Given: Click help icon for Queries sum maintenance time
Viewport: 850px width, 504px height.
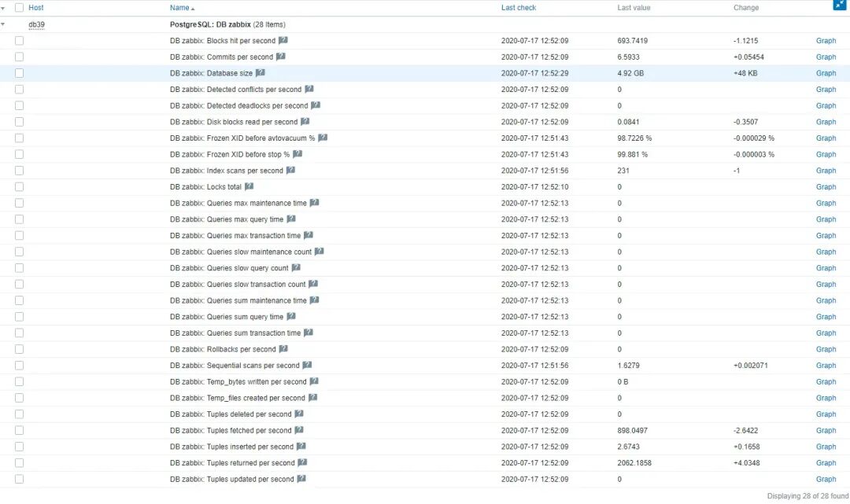Looking at the screenshot, I should coord(314,300).
